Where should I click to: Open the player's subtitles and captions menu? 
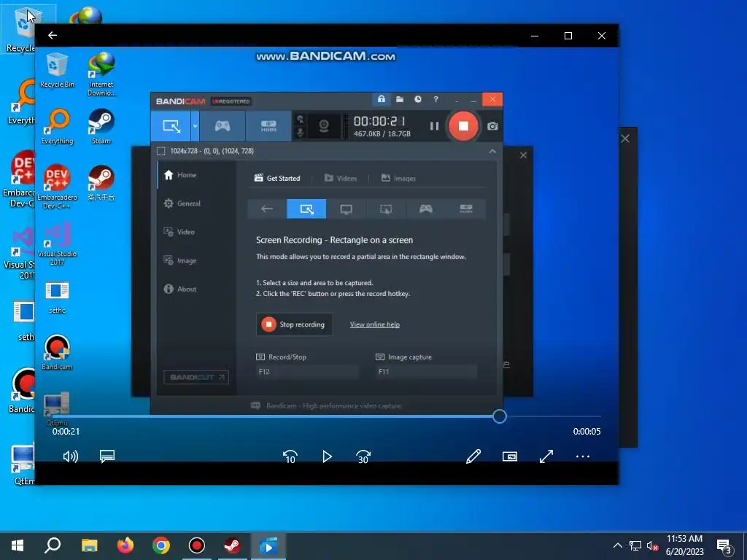(x=107, y=456)
